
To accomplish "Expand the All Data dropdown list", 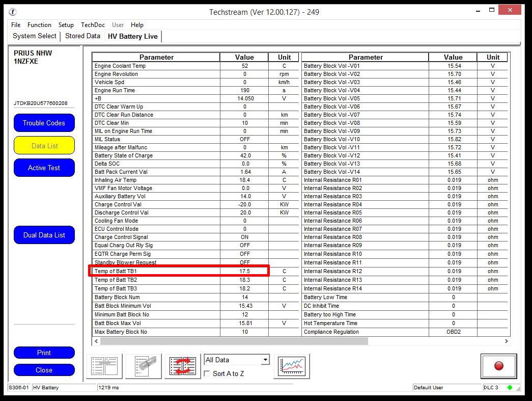I will [265, 360].
